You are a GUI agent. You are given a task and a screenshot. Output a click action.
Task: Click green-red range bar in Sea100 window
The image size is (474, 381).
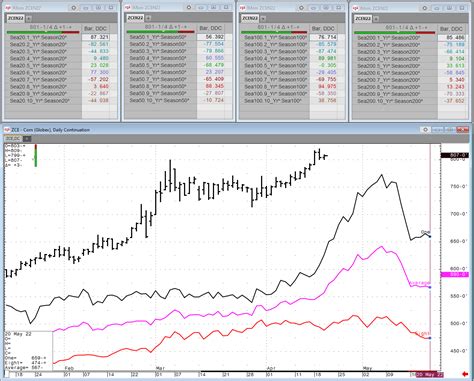tap(273, 32)
